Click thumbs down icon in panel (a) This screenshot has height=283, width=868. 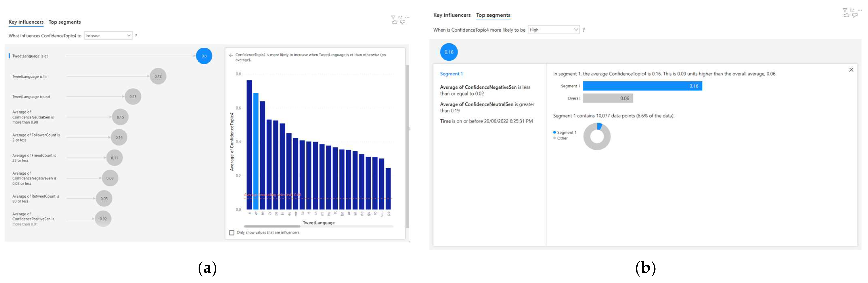click(402, 22)
